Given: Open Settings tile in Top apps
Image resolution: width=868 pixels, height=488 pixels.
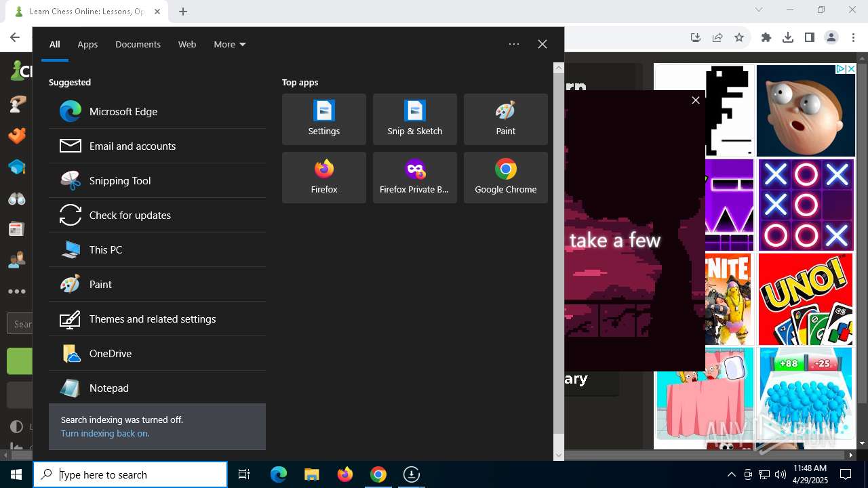Looking at the screenshot, I should tap(324, 119).
